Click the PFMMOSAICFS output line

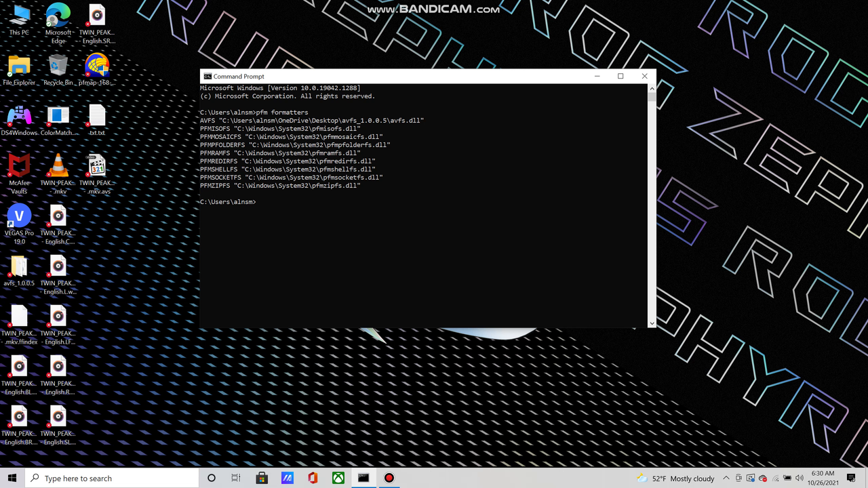pyautogui.click(x=292, y=137)
